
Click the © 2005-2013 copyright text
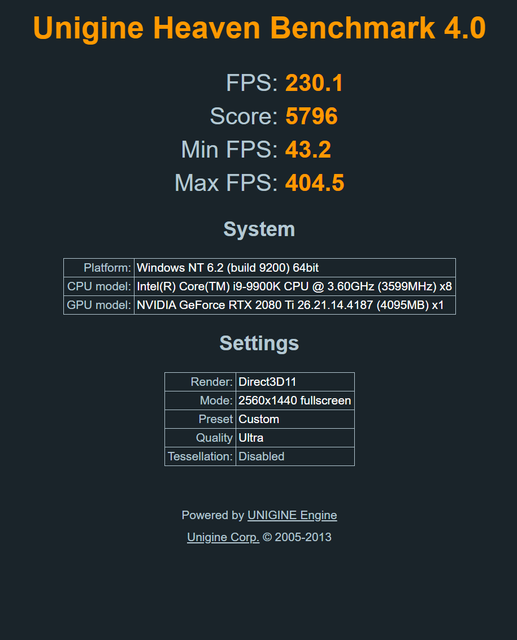[297, 537]
